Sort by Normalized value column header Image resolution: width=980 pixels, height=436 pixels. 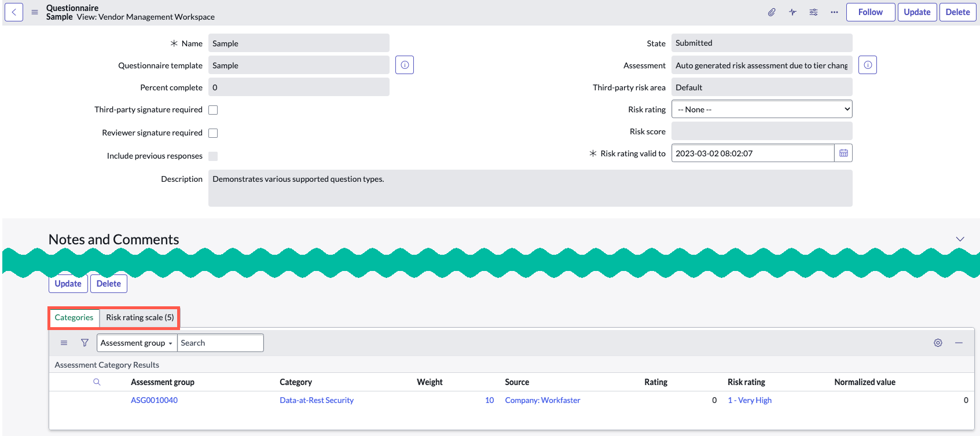pos(865,382)
